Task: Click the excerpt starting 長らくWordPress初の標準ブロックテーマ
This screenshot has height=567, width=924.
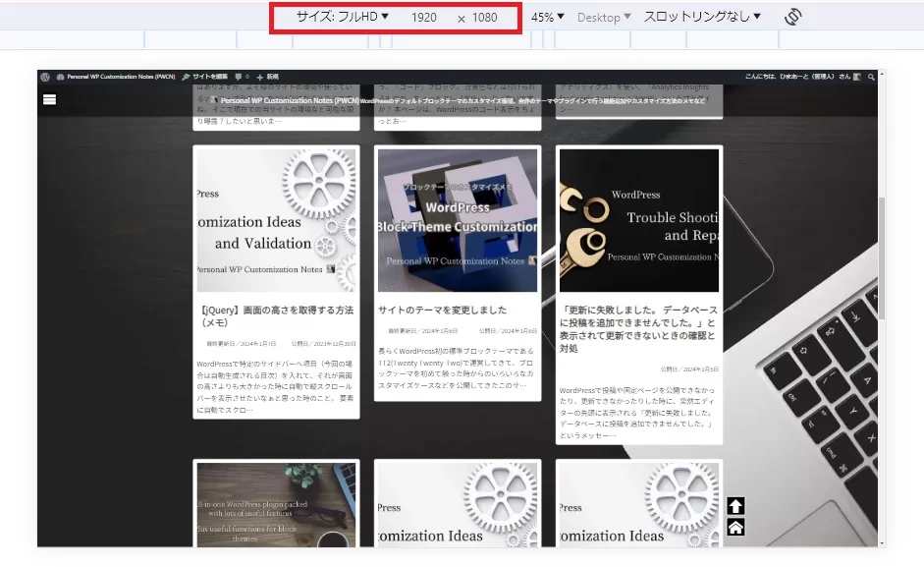Action: [x=458, y=369]
